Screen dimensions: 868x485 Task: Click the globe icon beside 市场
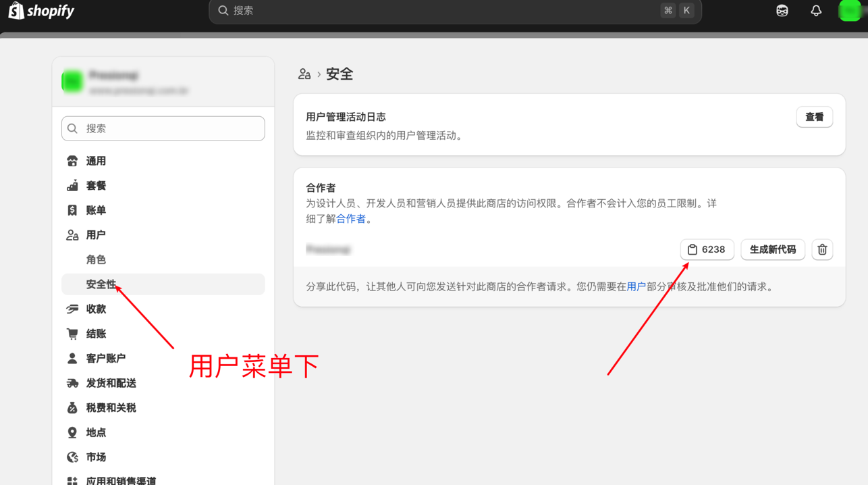coord(72,457)
